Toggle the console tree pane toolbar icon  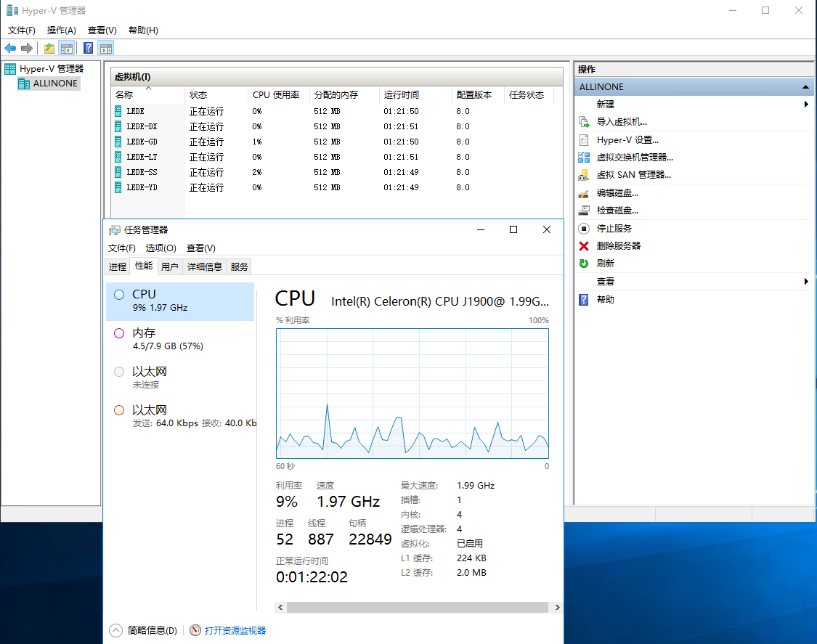[67, 49]
